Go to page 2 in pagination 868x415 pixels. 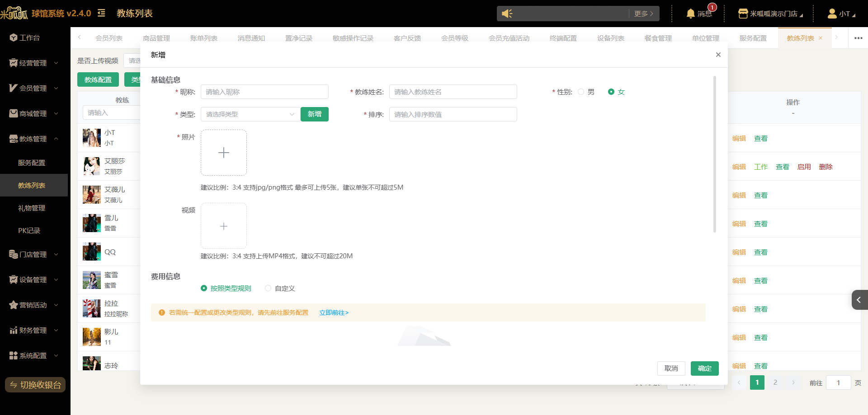pos(775,382)
